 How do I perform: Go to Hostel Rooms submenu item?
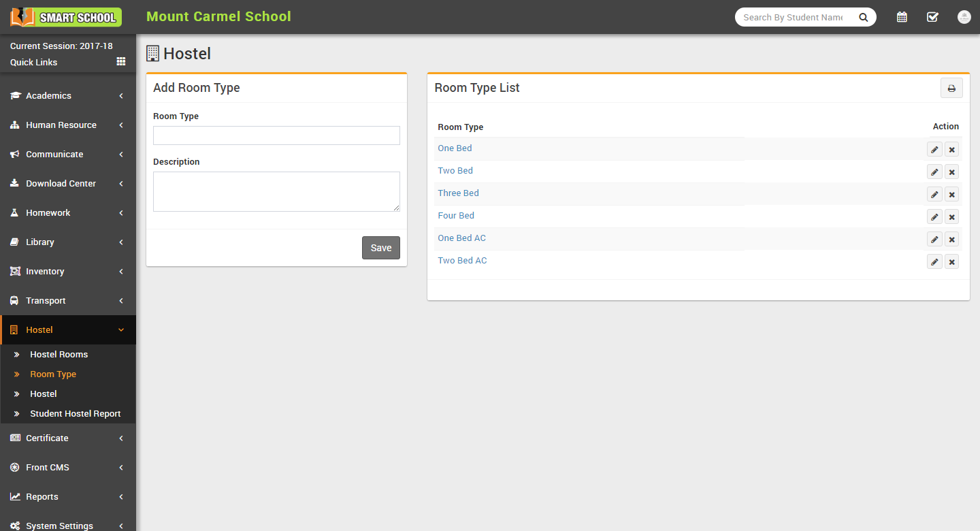[59, 355]
